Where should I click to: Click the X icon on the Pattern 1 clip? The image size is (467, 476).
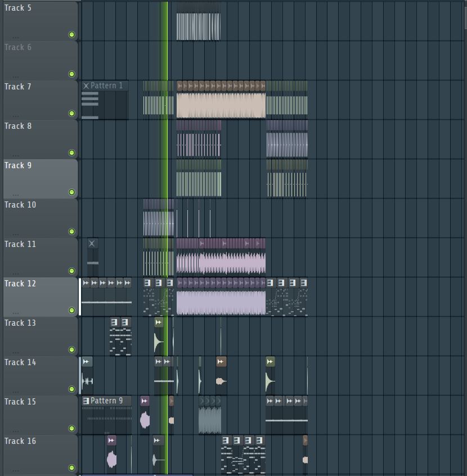(x=86, y=86)
